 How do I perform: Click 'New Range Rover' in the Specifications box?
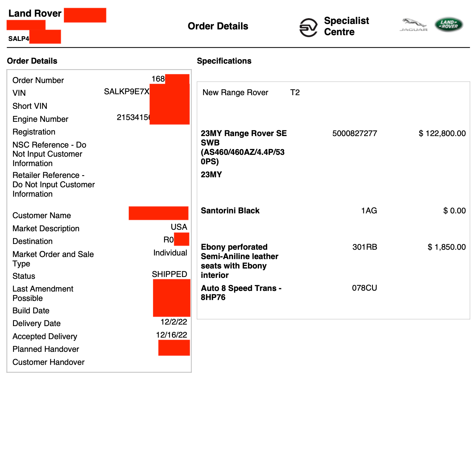235,92
